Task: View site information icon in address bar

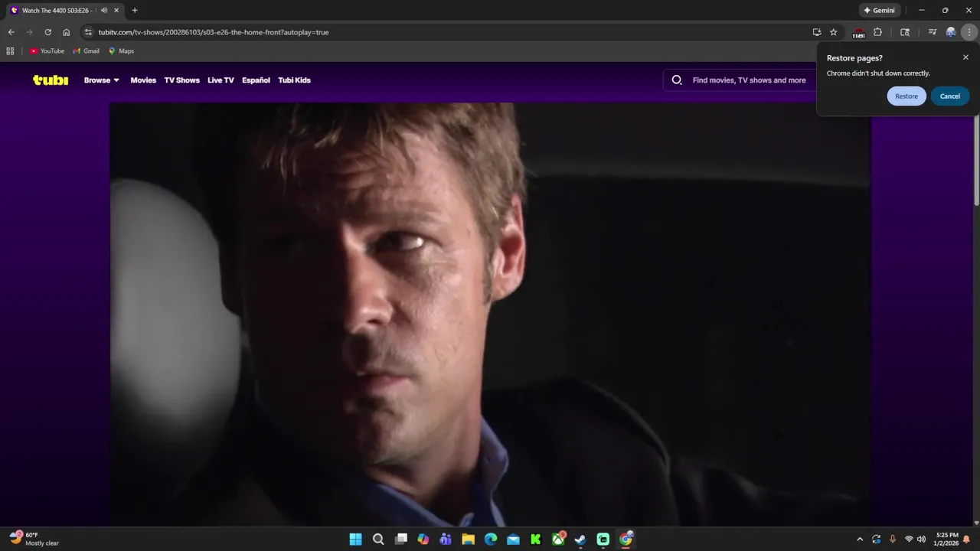Action: click(x=88, y=32)
